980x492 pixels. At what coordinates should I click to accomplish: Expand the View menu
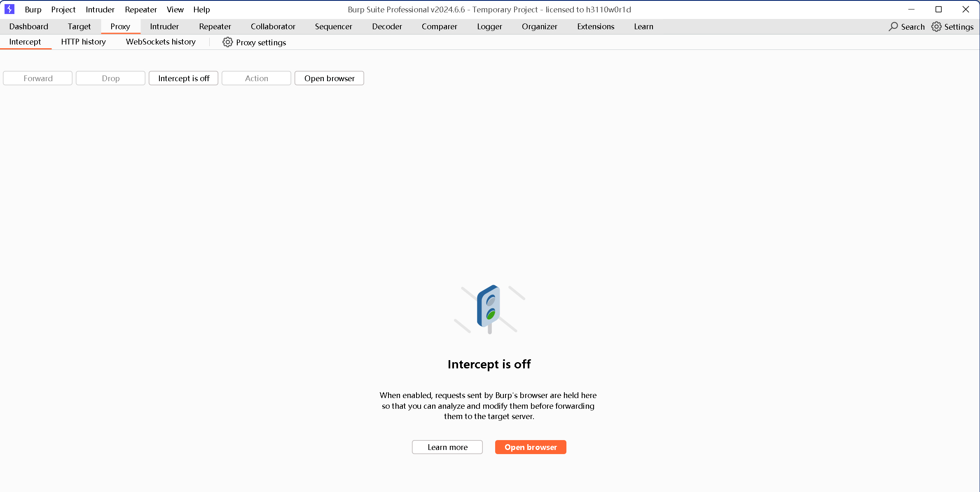(175, 9)
